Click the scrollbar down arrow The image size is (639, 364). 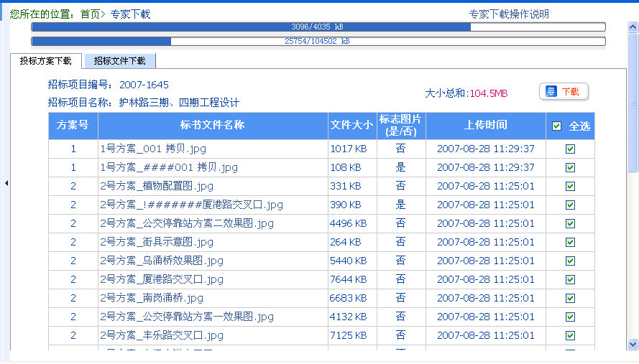[633, 345]
